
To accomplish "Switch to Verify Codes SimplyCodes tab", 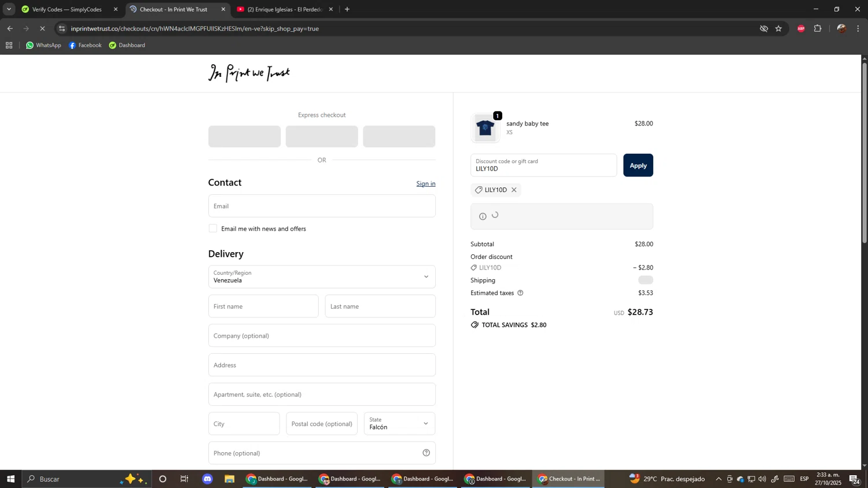I will click(x=67, y=9).
